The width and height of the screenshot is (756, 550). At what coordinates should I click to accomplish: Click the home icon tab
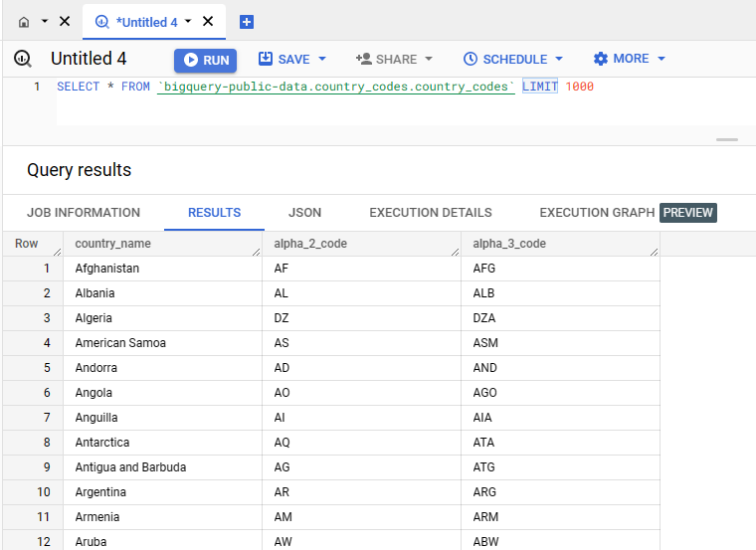coord(24,22)
